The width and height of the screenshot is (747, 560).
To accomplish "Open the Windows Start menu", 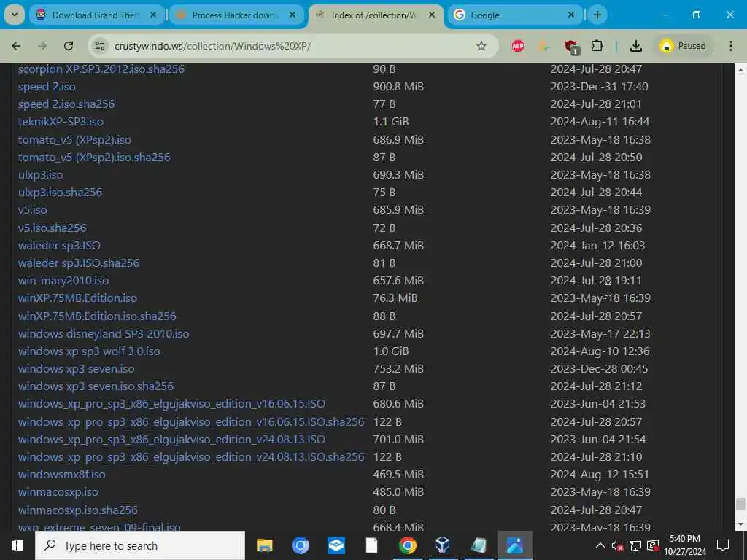I will [18, 545].
